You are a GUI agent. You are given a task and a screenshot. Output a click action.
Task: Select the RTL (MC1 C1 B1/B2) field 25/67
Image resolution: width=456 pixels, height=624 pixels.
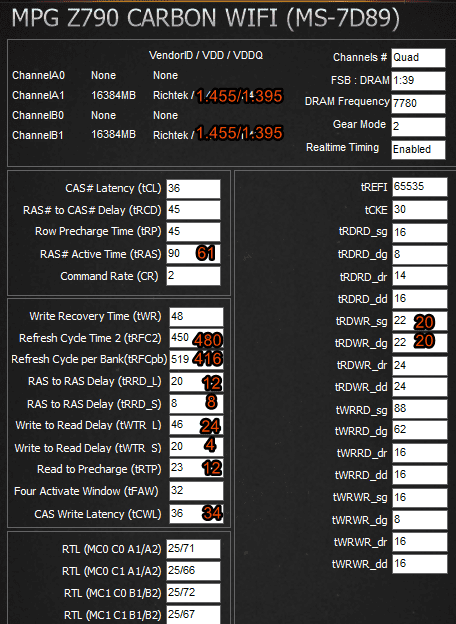coord(193,615)
